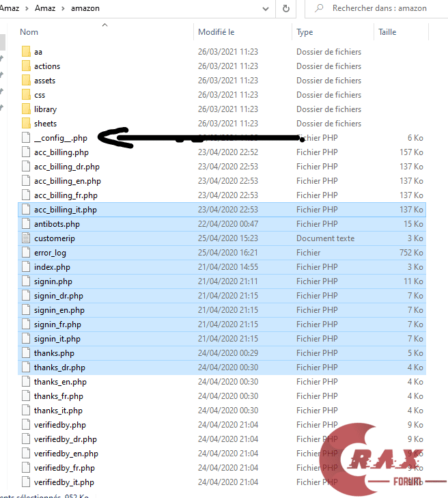Image resolution: width=448 pixels, height=498 pixels.
Task: Click the customerip text document icon
Action: pyautogui.click(x=26, y=238)
